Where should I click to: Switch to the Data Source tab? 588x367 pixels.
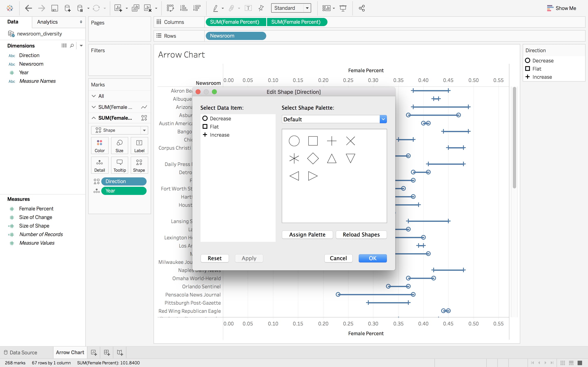pos(23,353)
